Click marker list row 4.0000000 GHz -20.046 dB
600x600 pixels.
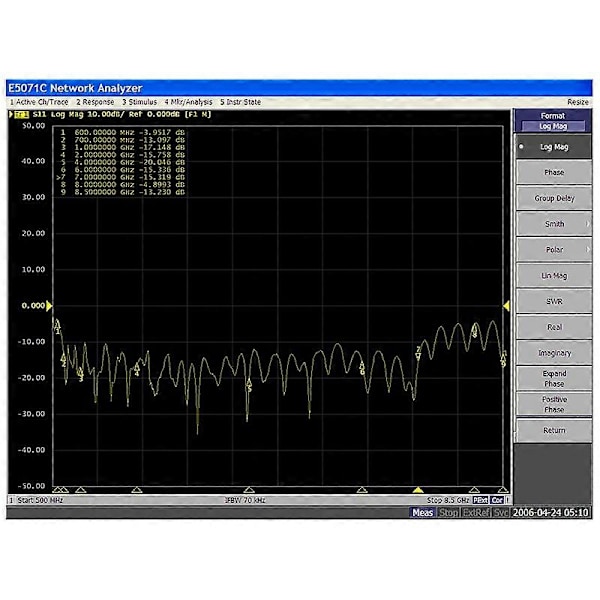click(122, 162)
